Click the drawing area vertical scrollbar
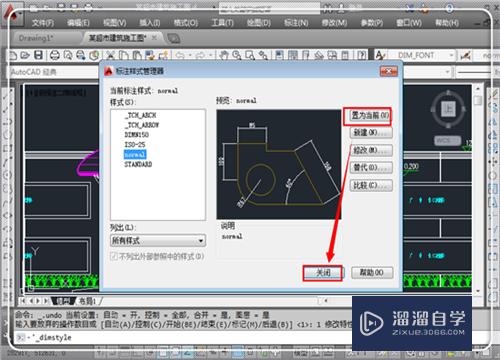This screenshot has width=500, height=360. (478, 190)
